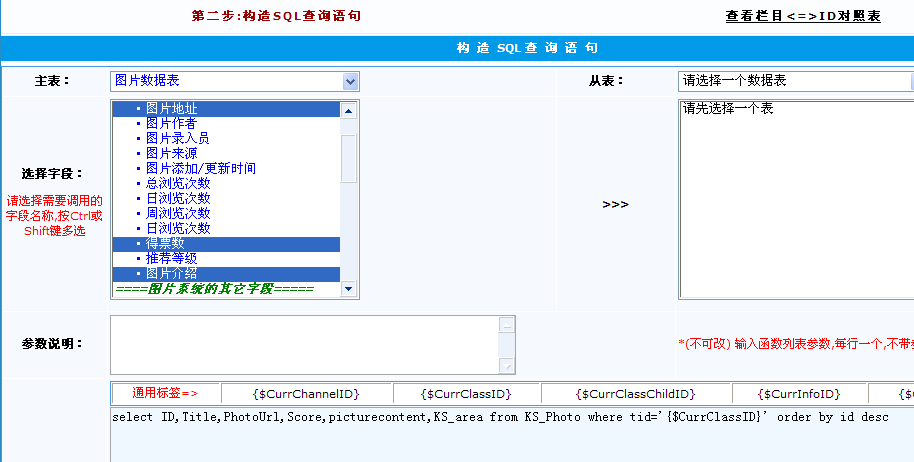Select 图片添加/更新时间 field
The height and width of the screenshot is (462, 914).
point(200,168)
